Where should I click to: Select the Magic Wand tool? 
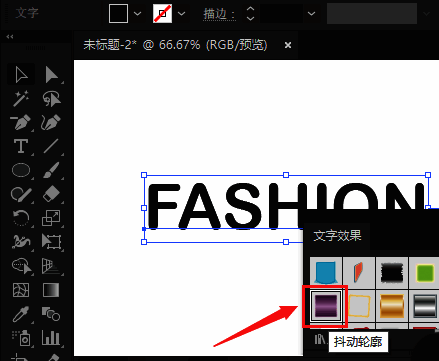(21, 98)
